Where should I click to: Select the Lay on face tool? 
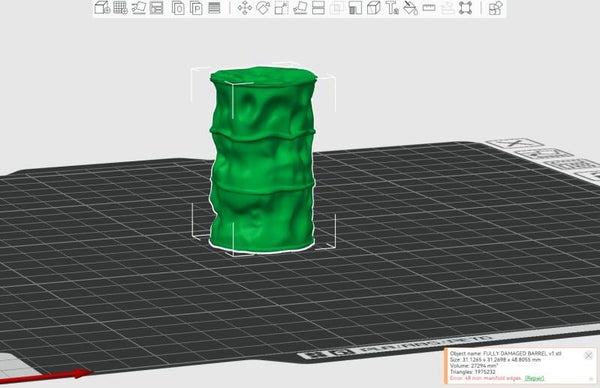coord(300,8)
